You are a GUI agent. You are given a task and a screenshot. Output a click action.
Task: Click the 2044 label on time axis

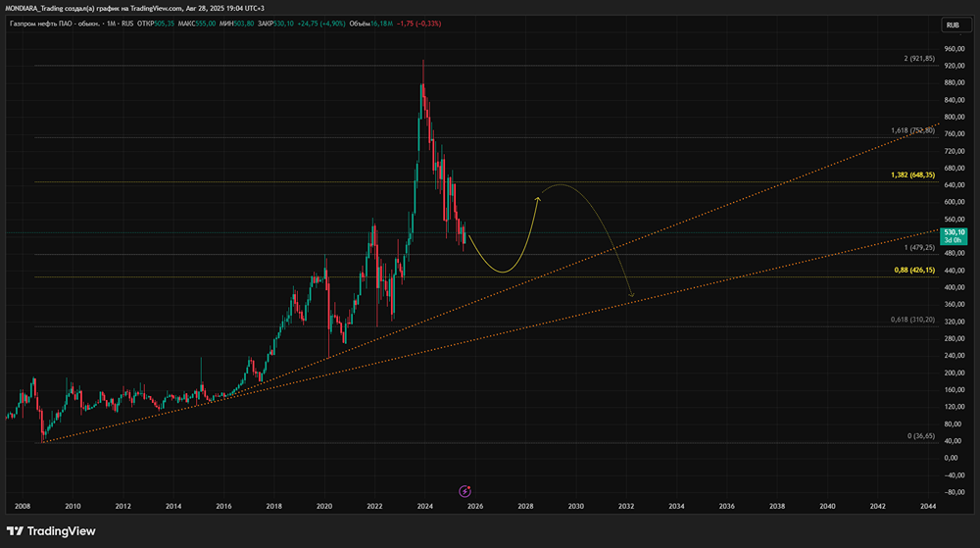928,506
